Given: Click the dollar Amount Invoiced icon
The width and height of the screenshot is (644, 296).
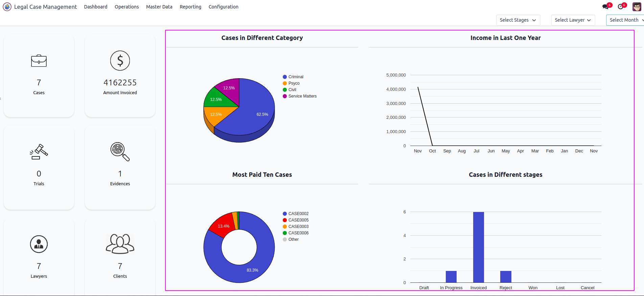Looking at the screenshot, I should (x=120, y=61).
